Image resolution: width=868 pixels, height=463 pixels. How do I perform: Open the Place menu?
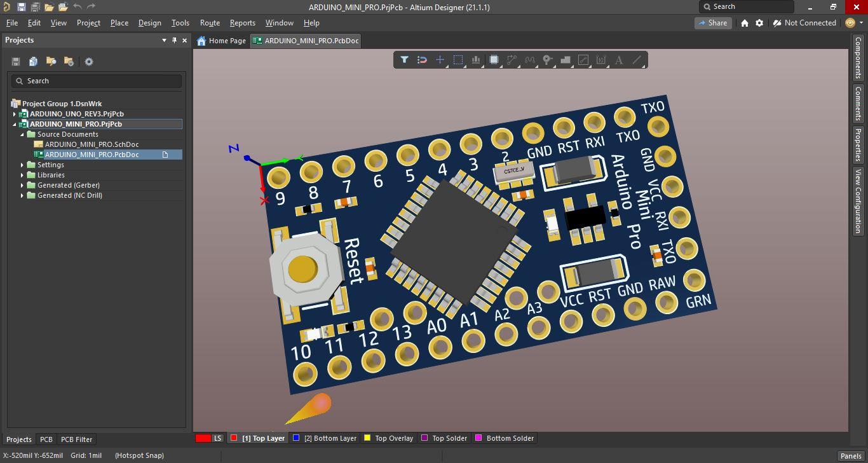[x=119, y=23]
